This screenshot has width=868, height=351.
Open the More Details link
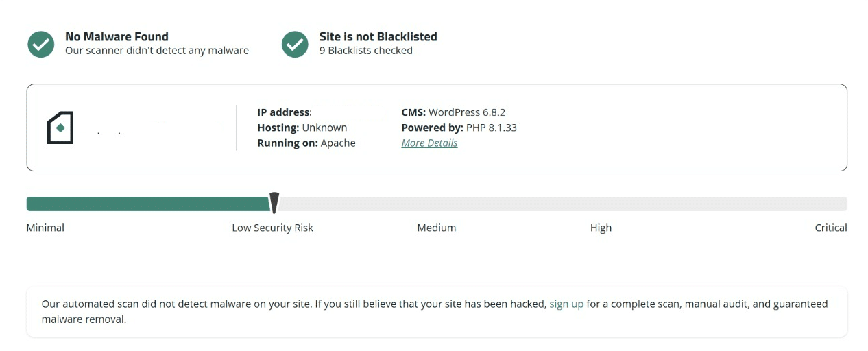[x=429, y=143]
